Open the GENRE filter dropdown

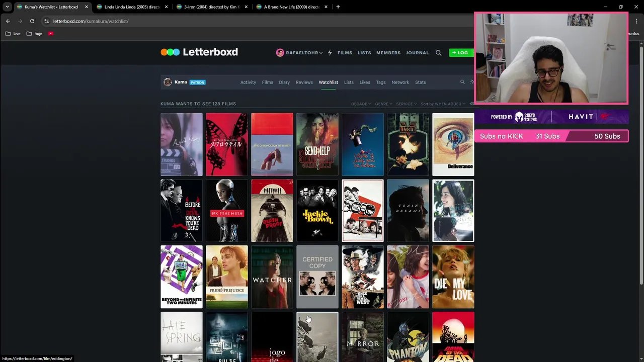click(383, 104)
